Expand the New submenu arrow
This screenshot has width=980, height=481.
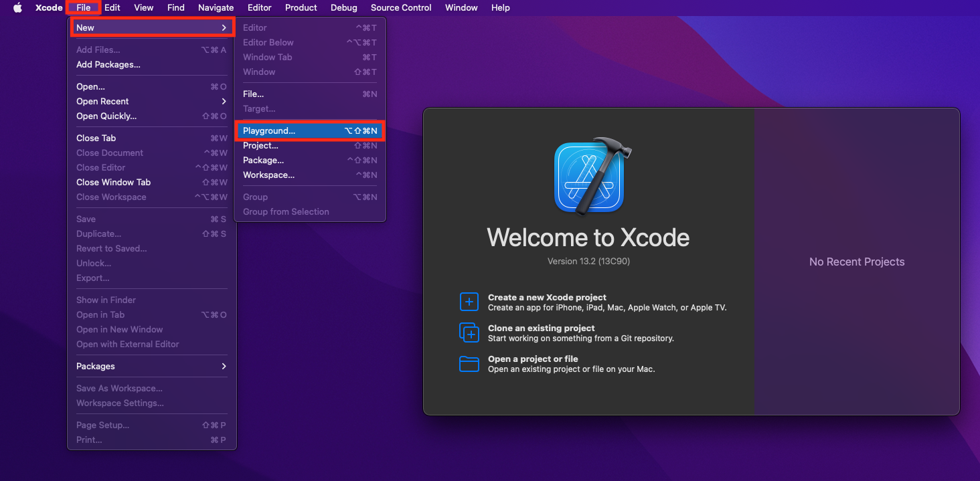(224, 27)
